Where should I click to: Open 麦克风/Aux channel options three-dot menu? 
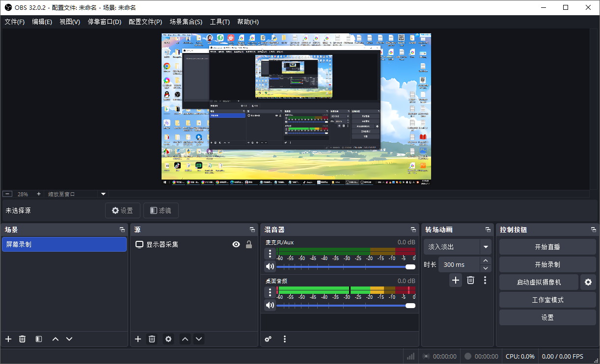(270, 254)
